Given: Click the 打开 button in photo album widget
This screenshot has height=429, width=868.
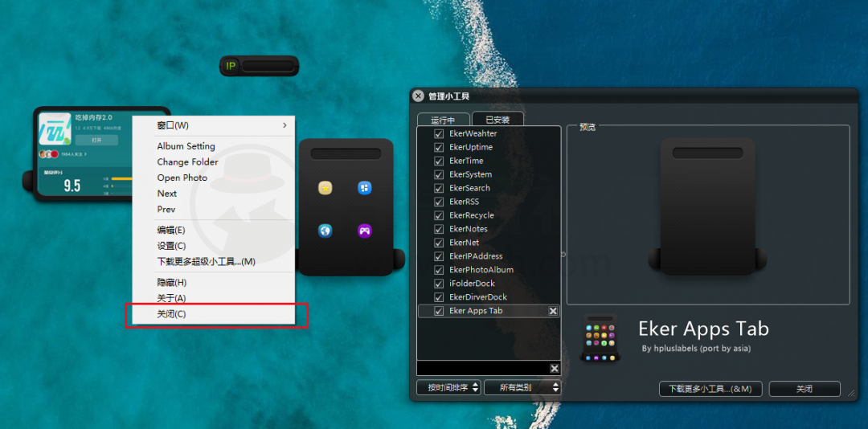Looking at the screenshot, I should (96, 140).
